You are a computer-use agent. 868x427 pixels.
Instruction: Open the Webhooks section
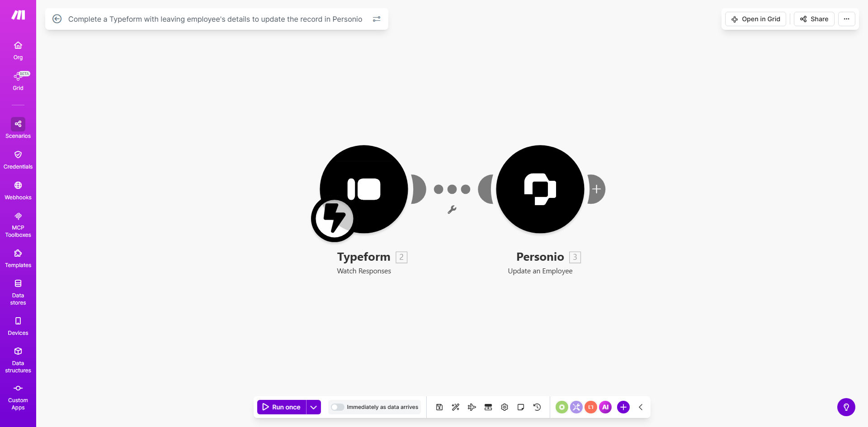(18, 191)
